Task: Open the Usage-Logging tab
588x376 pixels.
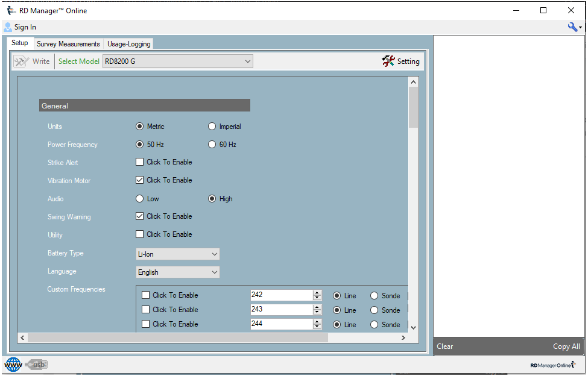Action: coord(128,43)
